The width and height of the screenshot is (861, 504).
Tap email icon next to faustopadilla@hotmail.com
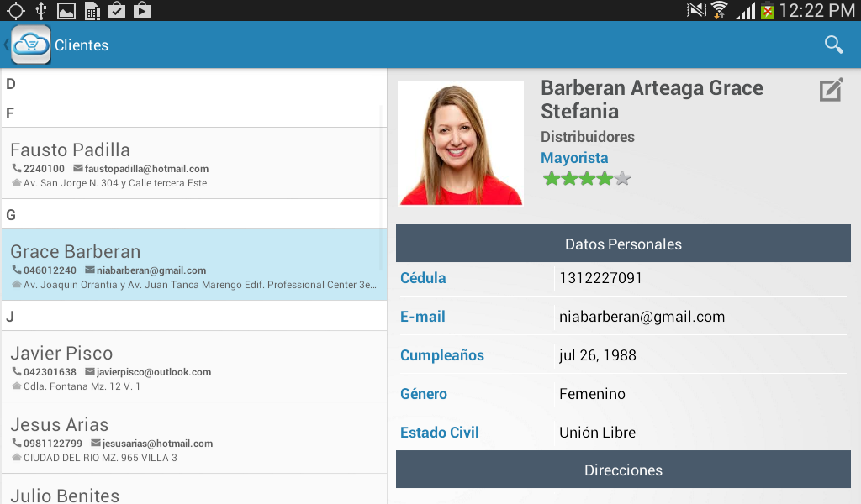pos(78,168)
